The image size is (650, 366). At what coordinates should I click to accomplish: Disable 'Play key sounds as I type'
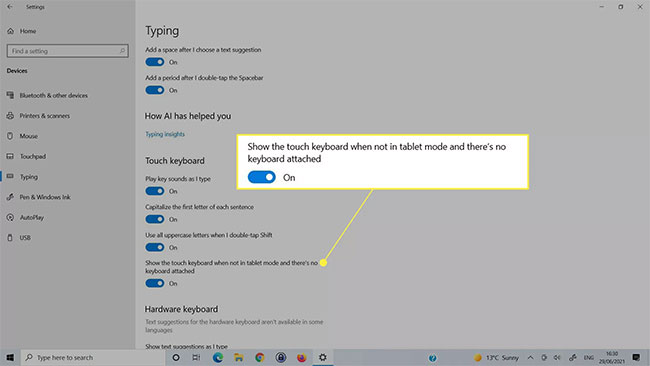pos(155,191)
